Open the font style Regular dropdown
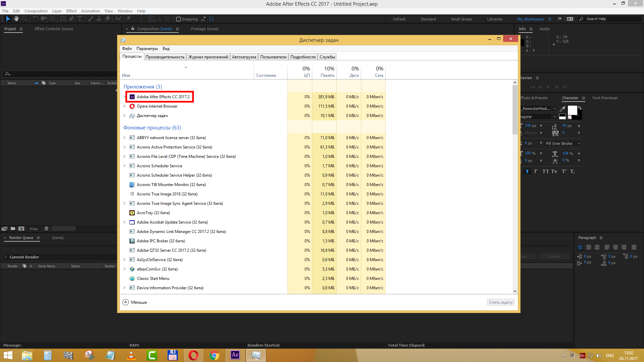 tap(554, 117)
